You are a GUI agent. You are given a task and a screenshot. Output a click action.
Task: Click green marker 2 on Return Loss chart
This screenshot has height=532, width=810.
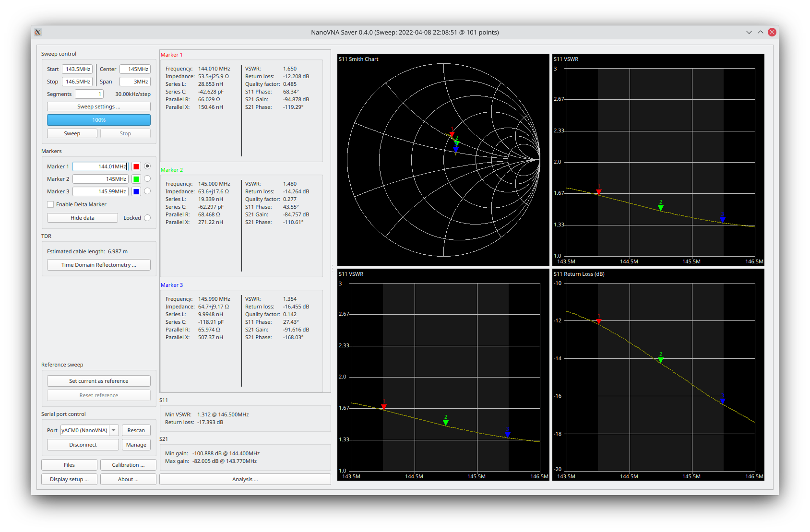click(661, 359)
